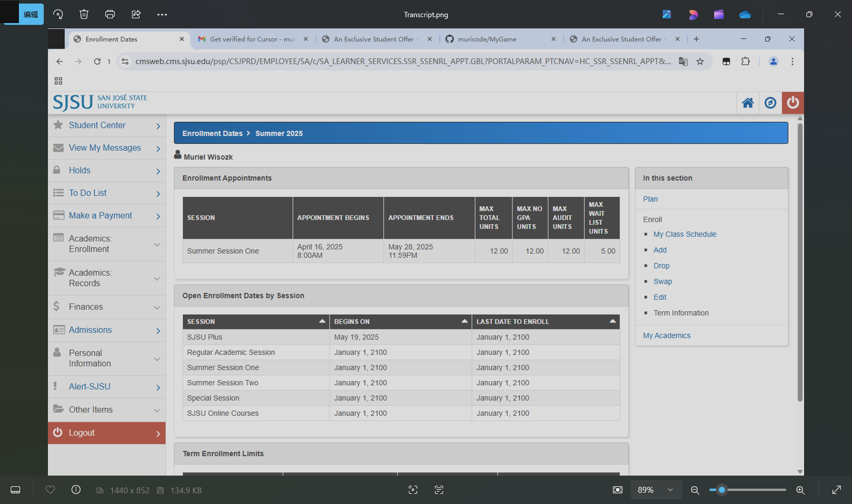The image size is (852, 504).
Task: Click the Swap enrollment link
Action: coord(663,282)
